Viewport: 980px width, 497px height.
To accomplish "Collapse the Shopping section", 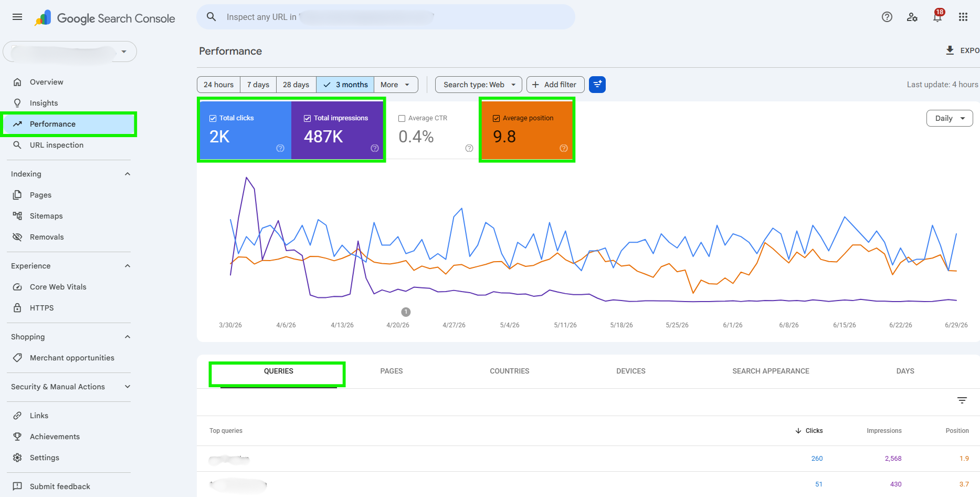I will [128, 337].
